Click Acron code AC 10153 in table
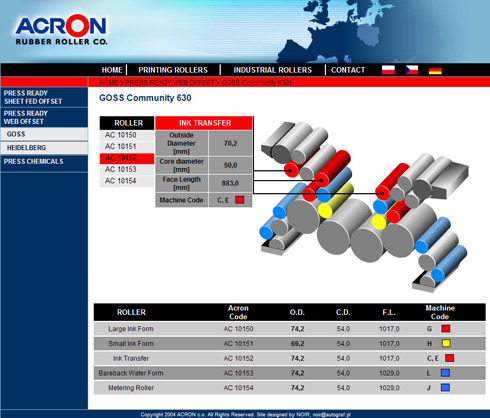The width and height of the screenshot is (490, 418). tap(238, 373)
